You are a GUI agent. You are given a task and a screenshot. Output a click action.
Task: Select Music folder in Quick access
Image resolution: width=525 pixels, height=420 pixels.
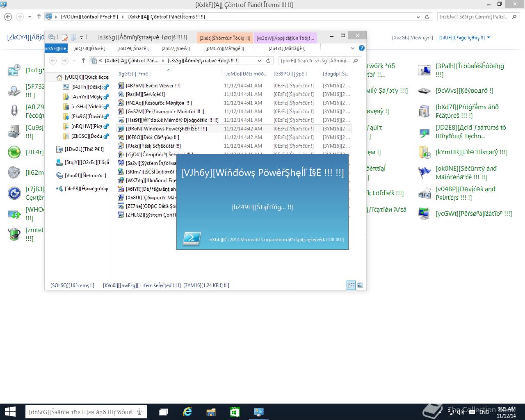pyautogui.click(x=85, y=97)
